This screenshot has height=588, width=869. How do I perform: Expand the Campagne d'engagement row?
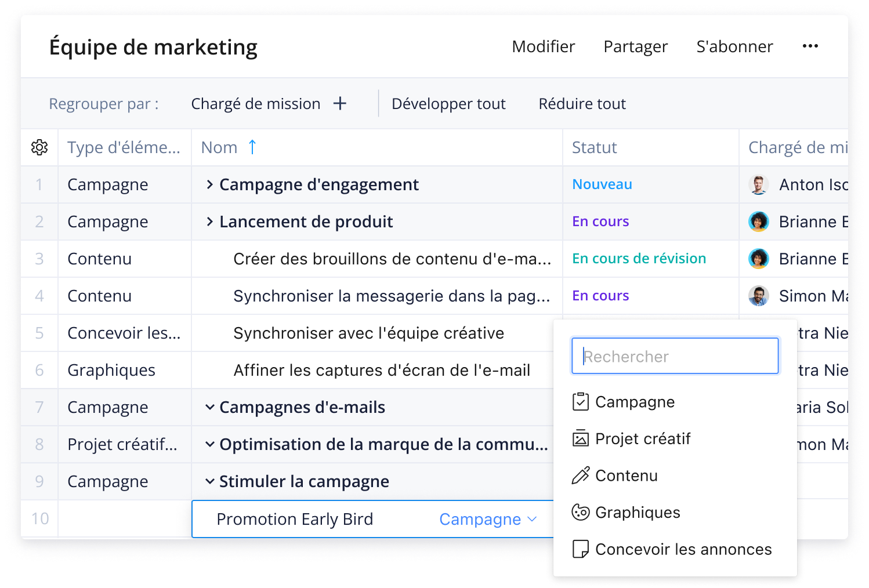[x=210, y=184]
